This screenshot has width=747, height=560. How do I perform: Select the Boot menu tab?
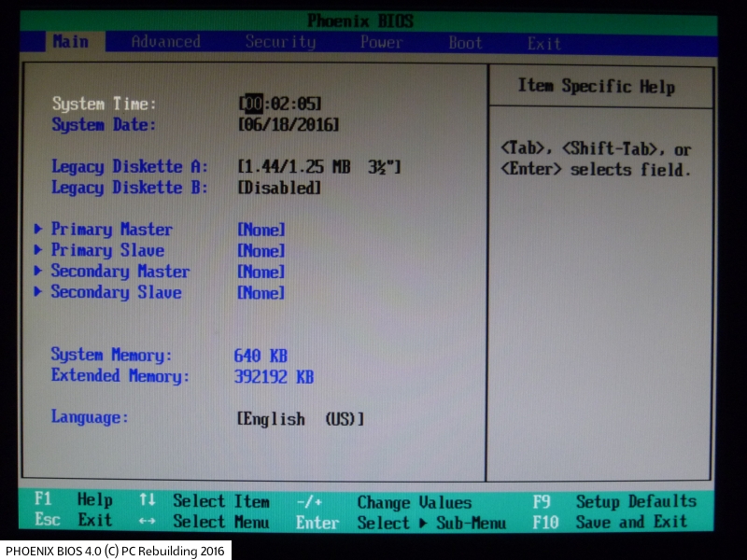coord(465,43)
